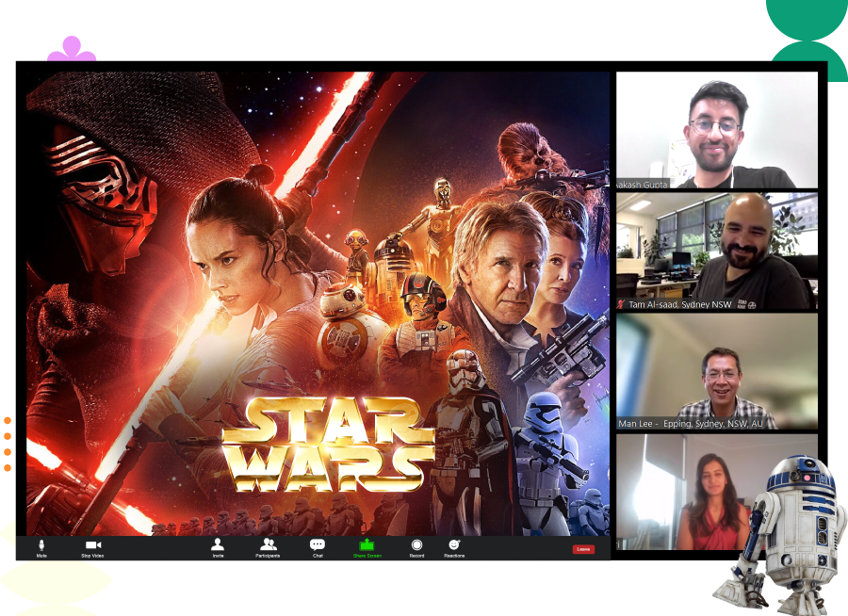Select Aakash Gupta's video thumbnail
This screenshot has height=616, width=848.
click(x=716, y=127)
